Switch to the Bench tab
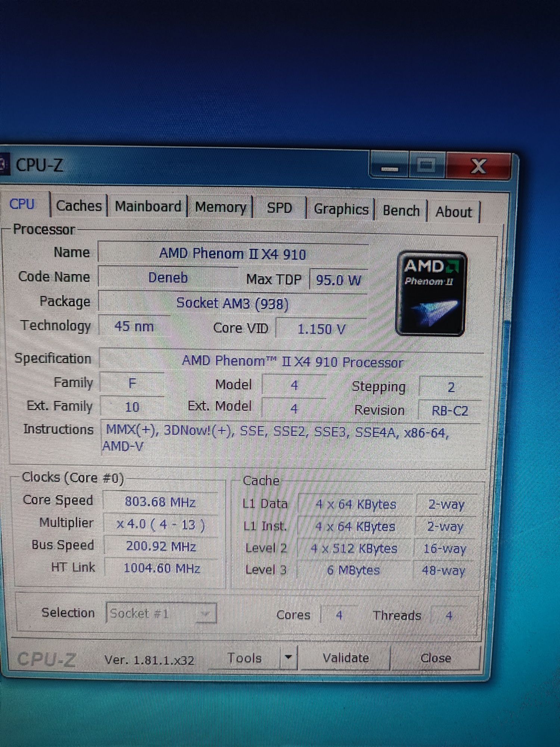Image resolution: width=560 pixels, height=747 pixels. (401, 211)
